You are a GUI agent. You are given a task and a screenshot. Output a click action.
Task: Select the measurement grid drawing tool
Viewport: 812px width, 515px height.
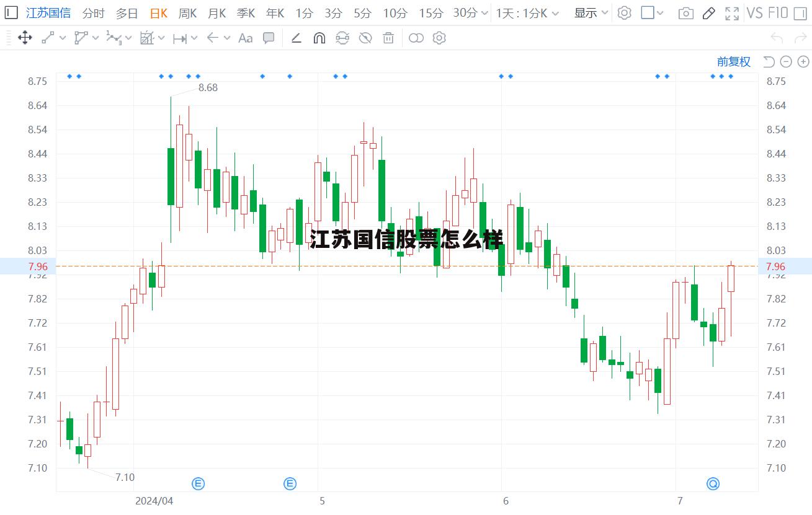(x=146, y=38)
